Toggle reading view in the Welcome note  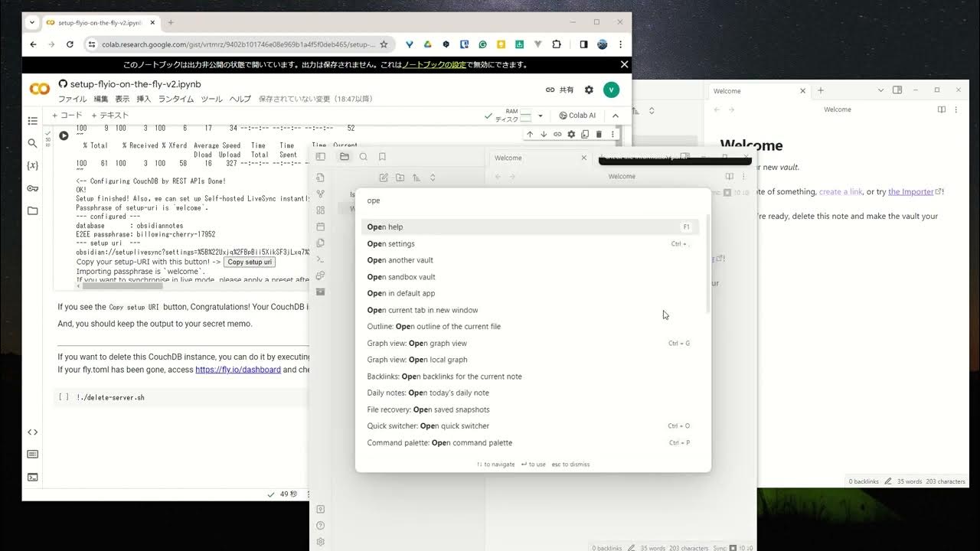click(729, 176)
